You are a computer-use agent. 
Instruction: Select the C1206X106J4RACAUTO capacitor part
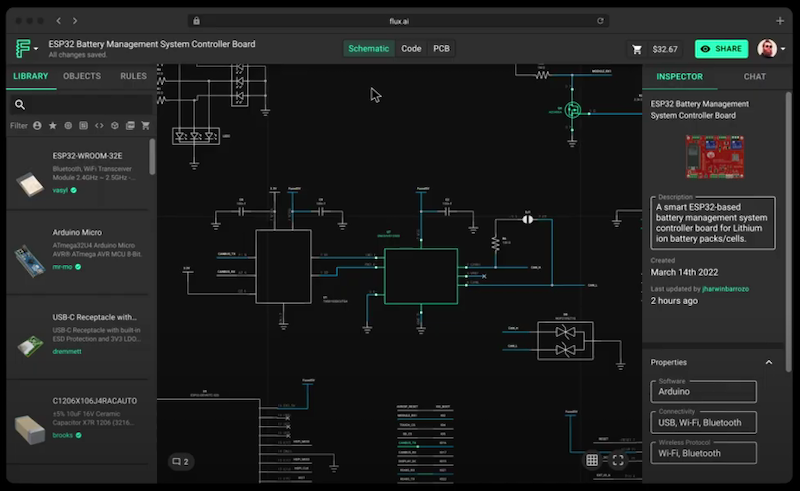[x=78, y=421]
